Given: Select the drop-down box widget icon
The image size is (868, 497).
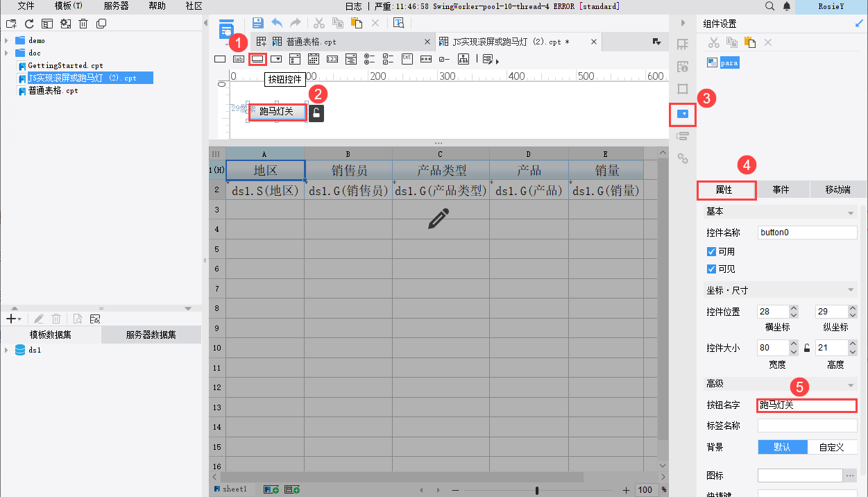Looking at the screenshot, I should (276, 59).
